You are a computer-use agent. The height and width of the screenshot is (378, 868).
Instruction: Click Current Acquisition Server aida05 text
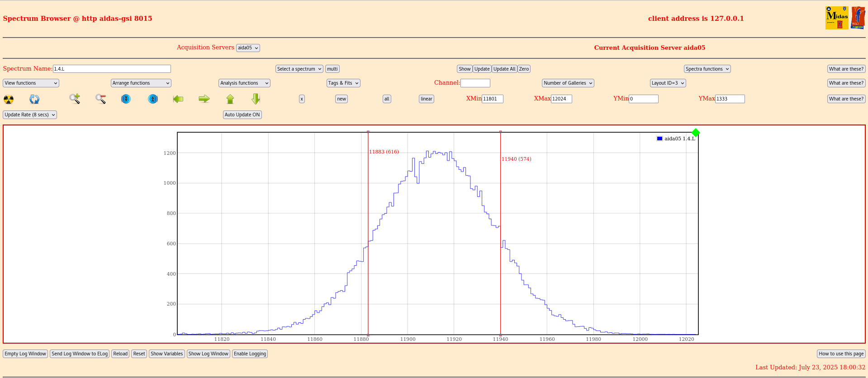pyautogui.click(x=650, y=48)
